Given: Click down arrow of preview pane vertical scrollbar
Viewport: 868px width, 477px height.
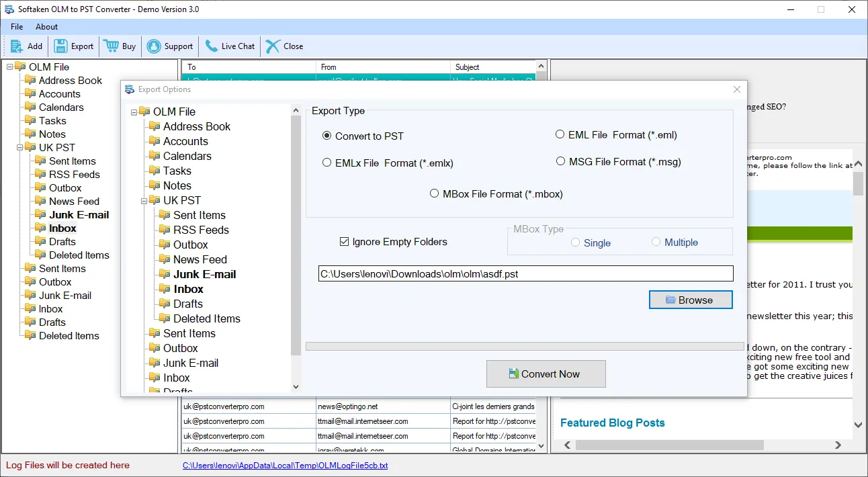Looking at the screenshot, I should 858,425.
